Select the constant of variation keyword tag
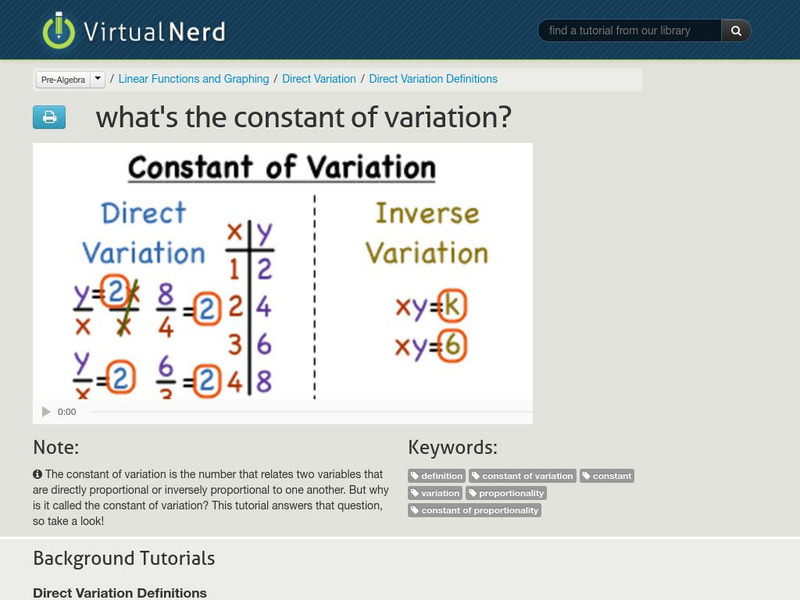This screenshot has width=800, height=600. coord(523,476)
